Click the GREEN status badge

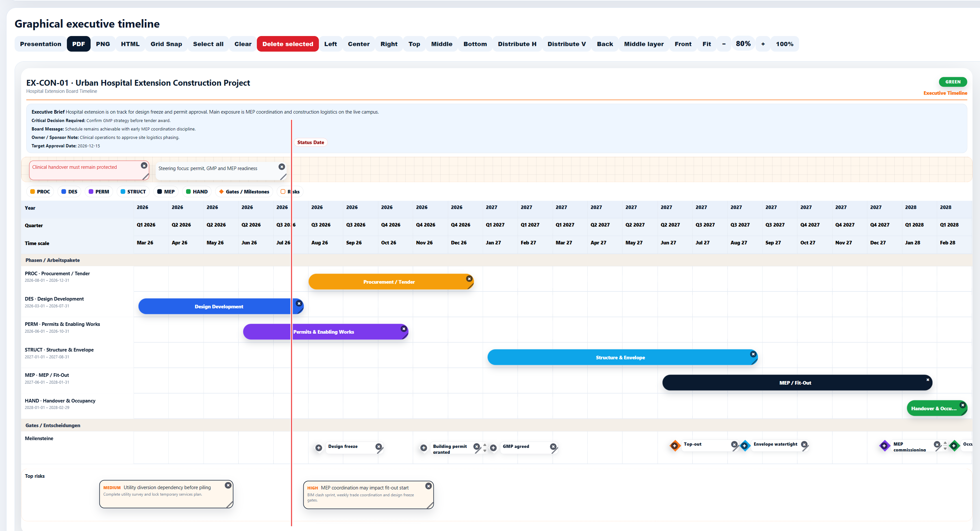953,82
